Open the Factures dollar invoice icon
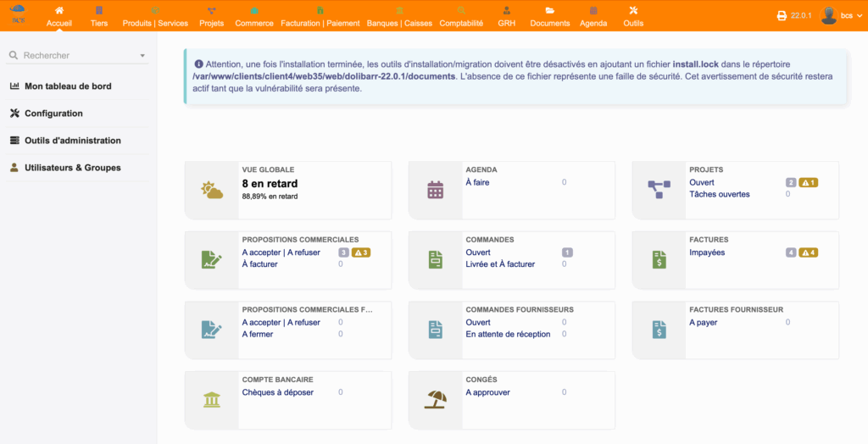The image size is (868, 444). pyautogui.click(x=659, y=260)
